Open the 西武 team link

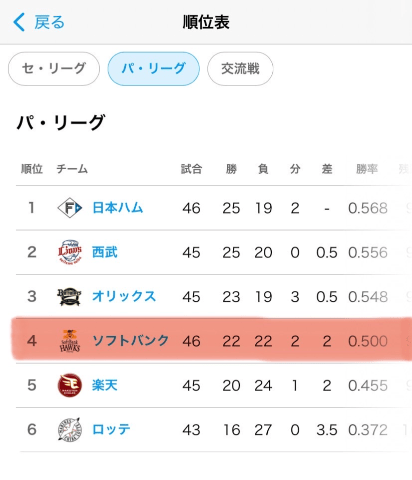point(105,252)
